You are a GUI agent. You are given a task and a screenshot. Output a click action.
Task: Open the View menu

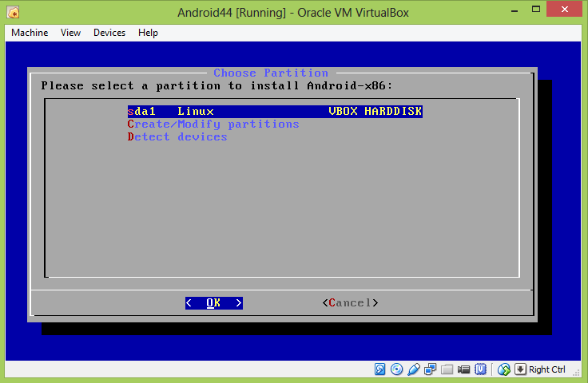tap(70, 33)
